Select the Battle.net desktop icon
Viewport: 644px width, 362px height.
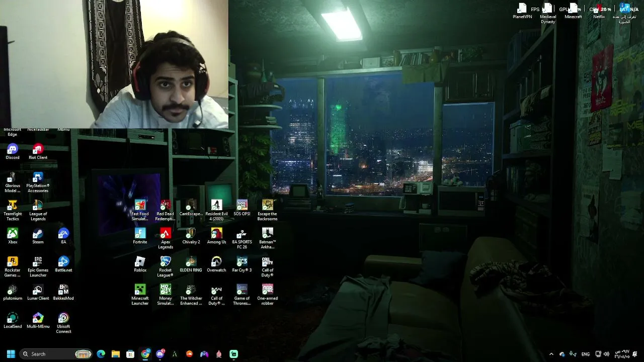pyautogui.click(x=63, y=264)
